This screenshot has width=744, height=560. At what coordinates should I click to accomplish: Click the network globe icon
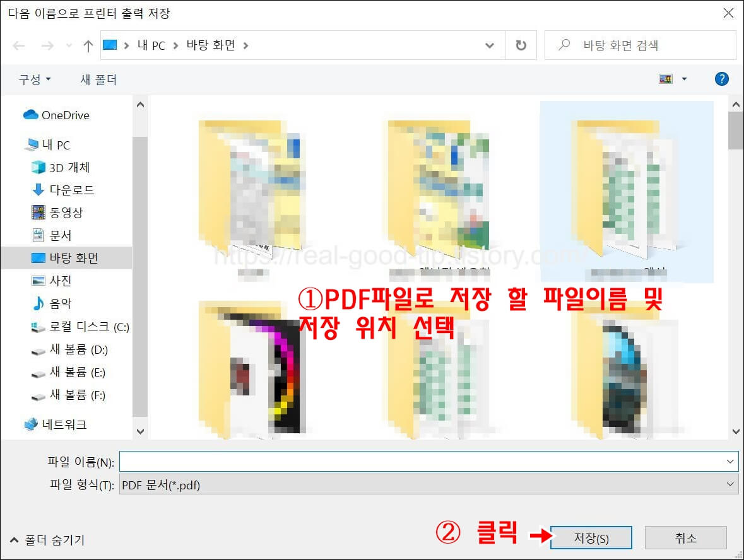(31, 424)
